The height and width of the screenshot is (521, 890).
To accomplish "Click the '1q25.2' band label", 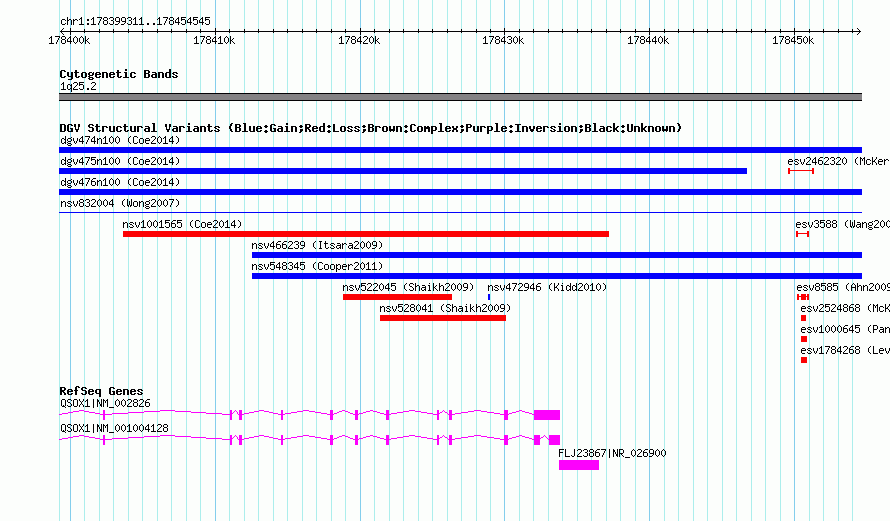I will pyautogui.click(x=78, y=86).
